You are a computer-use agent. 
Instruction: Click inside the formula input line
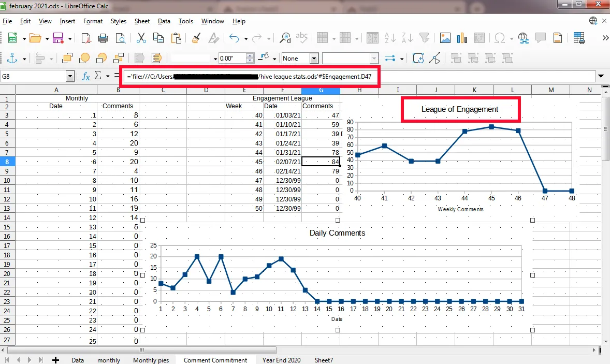click(x=360, y=76)
